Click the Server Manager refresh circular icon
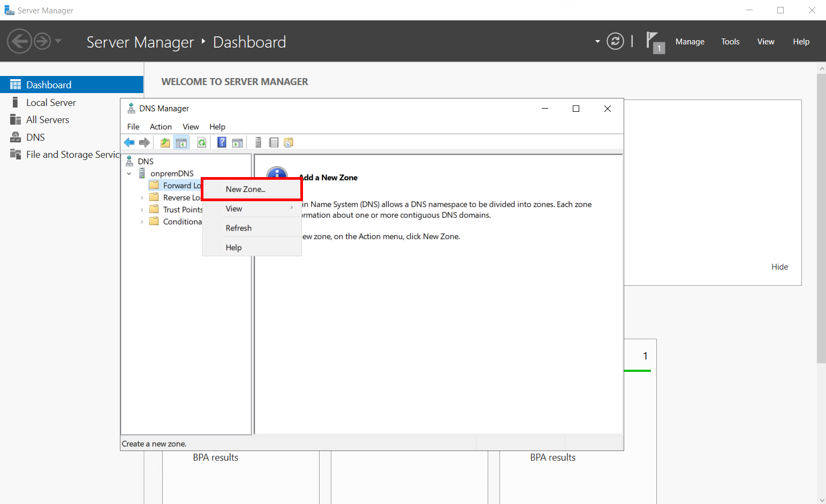The width and height of the screenshot is (826, 504). pos(615,41)
